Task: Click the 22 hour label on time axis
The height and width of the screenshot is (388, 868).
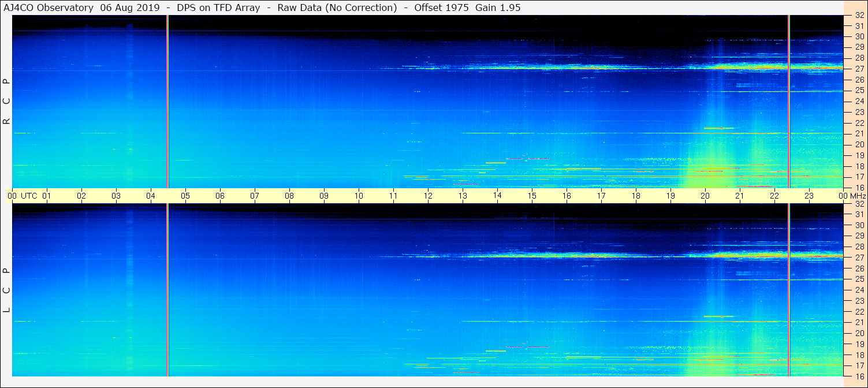Action: pyautogui.click(x=774, y=196)
